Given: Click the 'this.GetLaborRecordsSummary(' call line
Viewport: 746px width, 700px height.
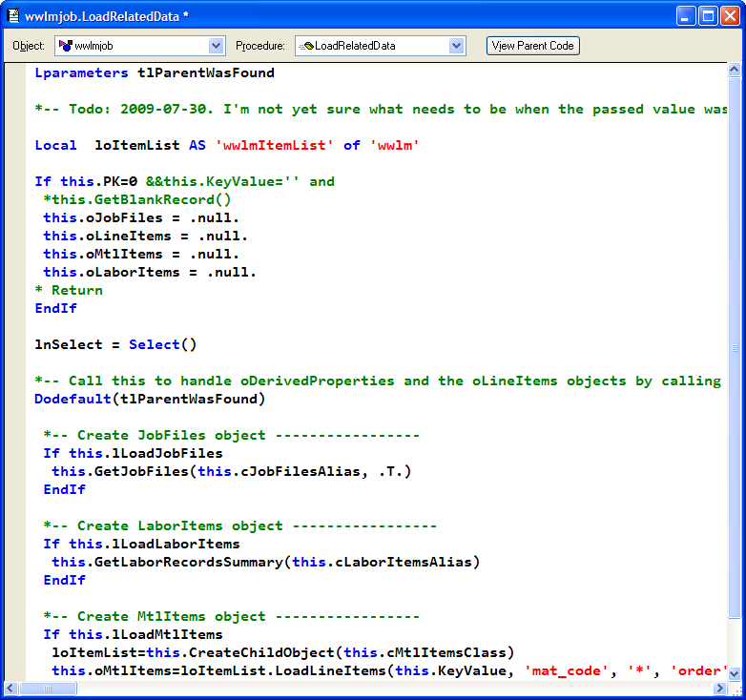Looking at the screenshot, I should coord(266,562).
